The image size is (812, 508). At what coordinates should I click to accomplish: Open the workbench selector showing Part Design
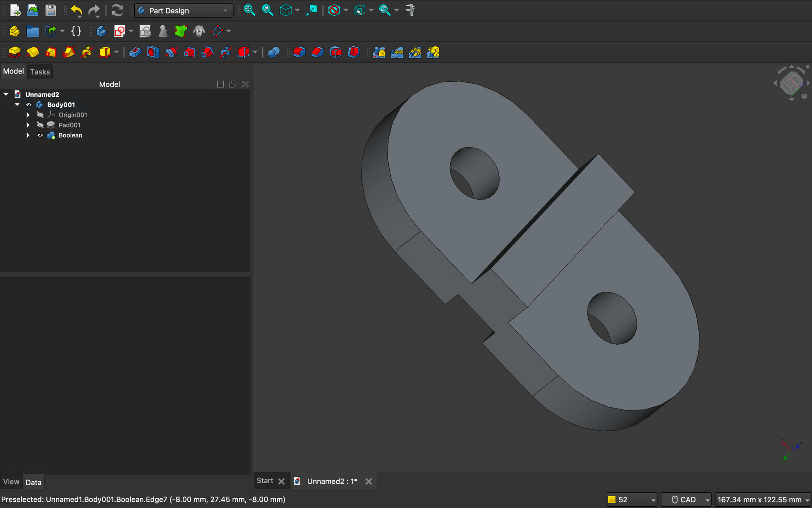pyautogui.click(x=183, y=10)
